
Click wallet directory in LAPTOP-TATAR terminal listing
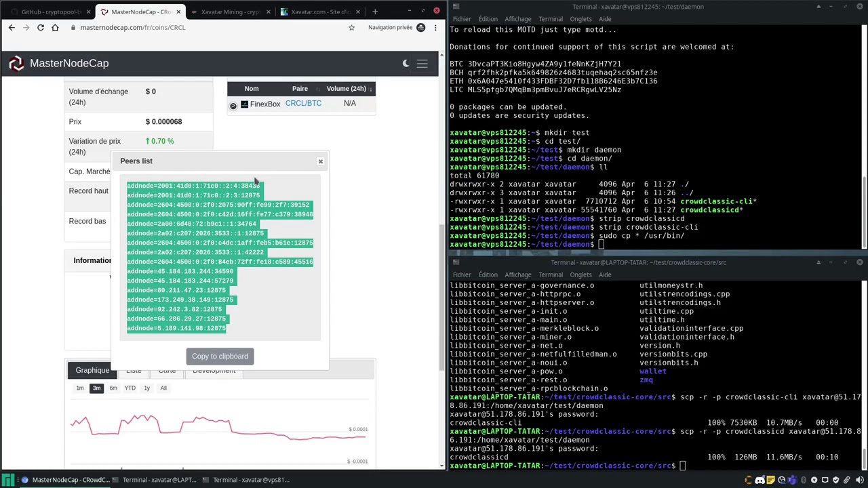tap(652, 371)
